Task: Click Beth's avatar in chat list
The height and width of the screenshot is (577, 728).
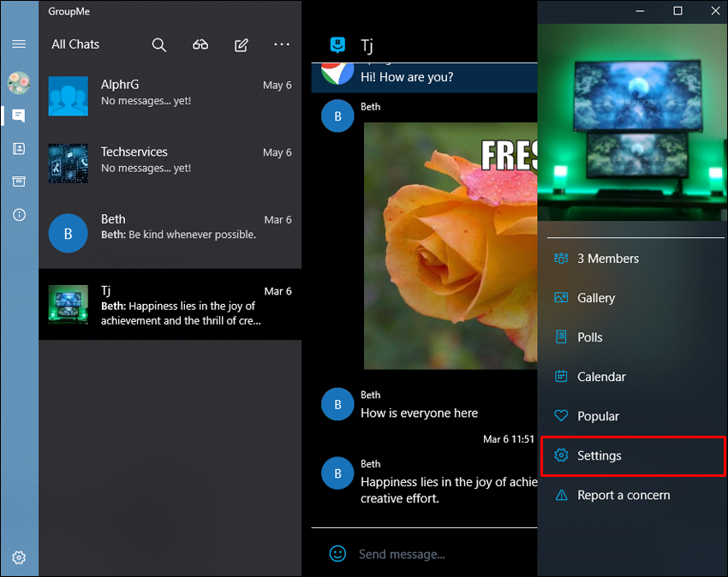Action: coord(69,233)
